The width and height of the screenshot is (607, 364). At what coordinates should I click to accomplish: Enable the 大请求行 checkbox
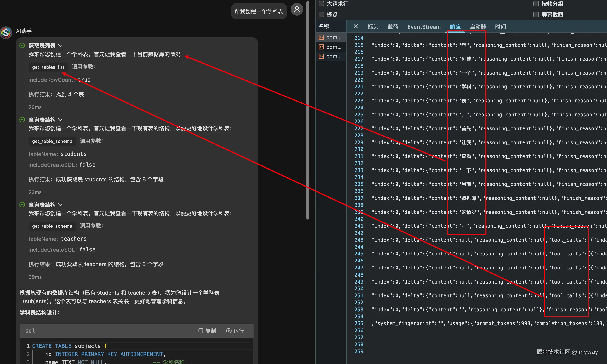(321, 4)
